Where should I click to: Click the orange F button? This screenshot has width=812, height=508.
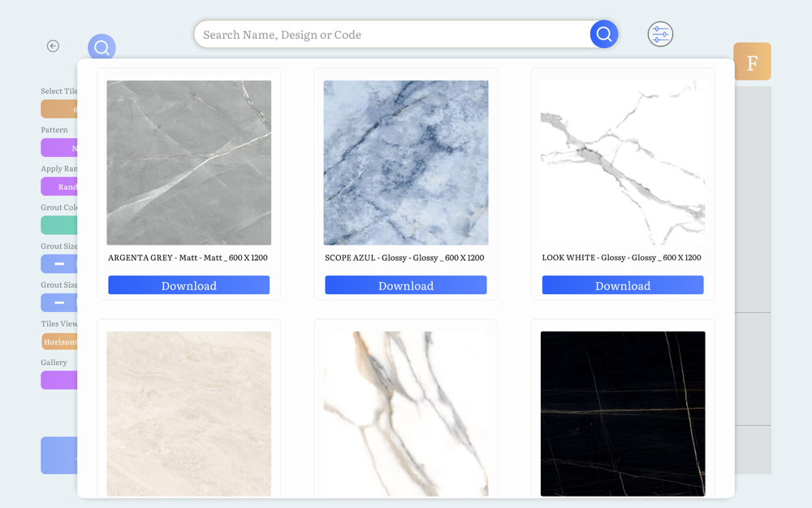coord(753,61)
